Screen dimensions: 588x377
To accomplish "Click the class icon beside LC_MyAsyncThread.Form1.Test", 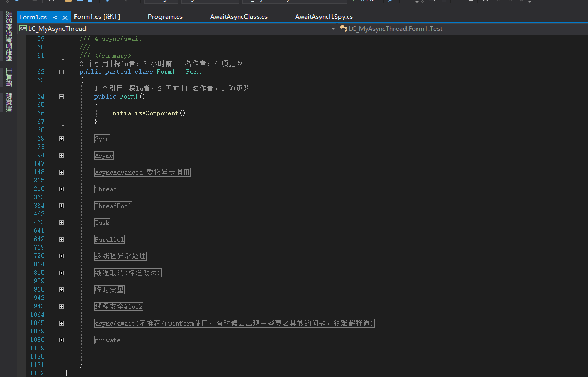I will pos(343,28).
